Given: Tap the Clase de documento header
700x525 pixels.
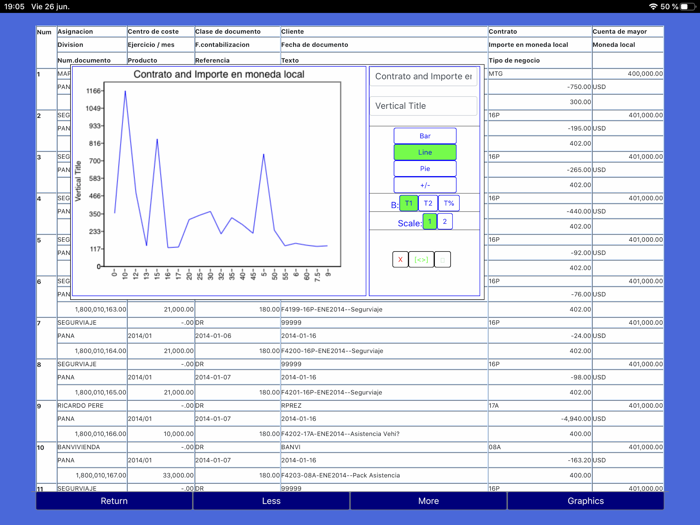Looking at the screenshot, I should (238, 32).
